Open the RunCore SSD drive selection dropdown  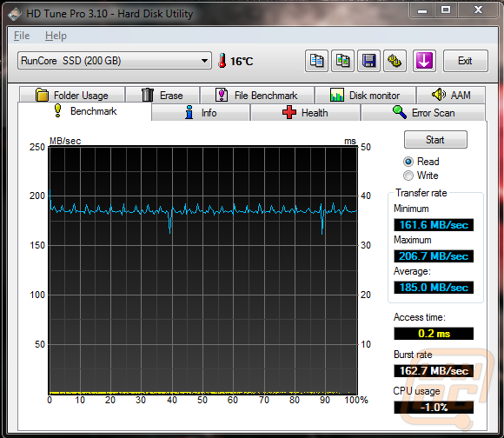115,61
